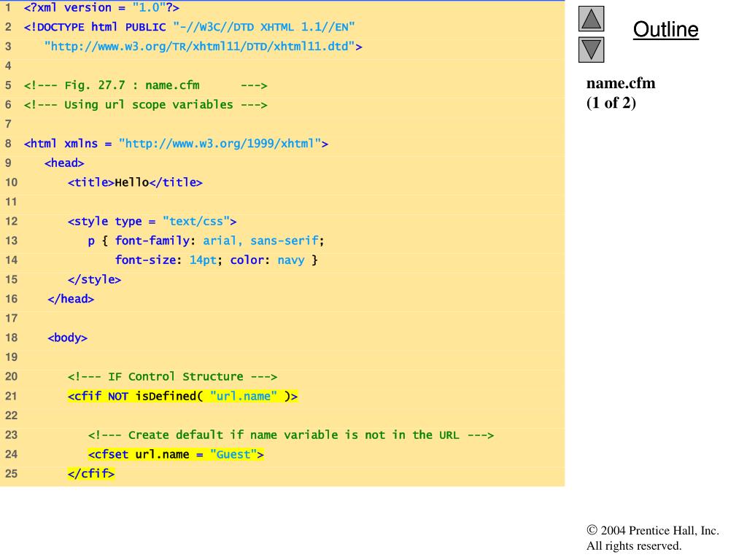
Task: Click line number 25
Action: (x=11, y=474)
